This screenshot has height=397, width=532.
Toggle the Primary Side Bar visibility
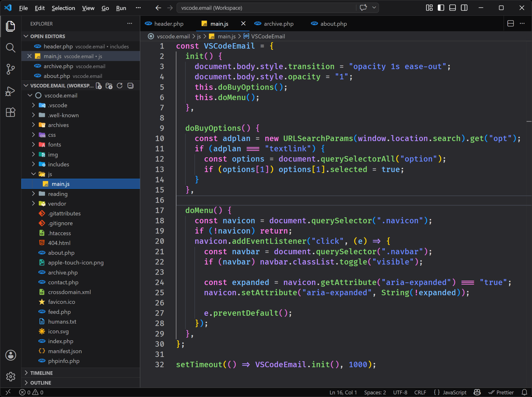(441, 8)
